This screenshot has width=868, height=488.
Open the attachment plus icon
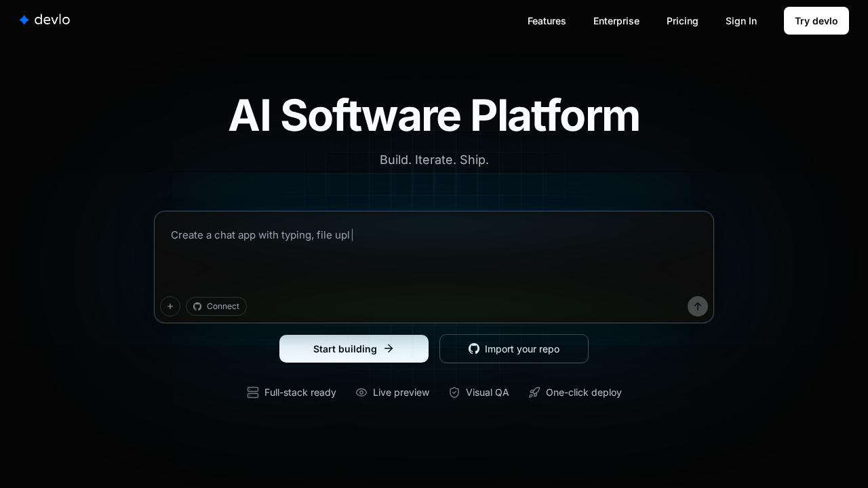[x=170, y=306]
